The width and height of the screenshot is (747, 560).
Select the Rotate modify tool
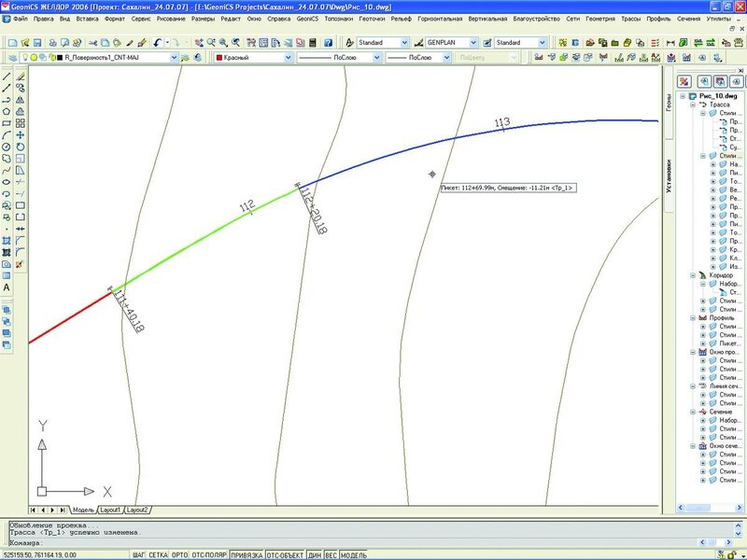pos(20,147)
